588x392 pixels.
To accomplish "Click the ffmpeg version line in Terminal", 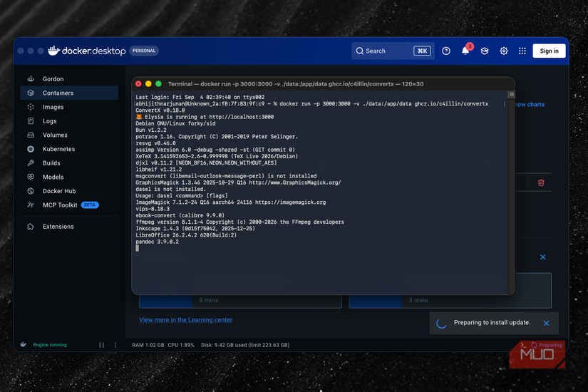I will click(239, 222).
